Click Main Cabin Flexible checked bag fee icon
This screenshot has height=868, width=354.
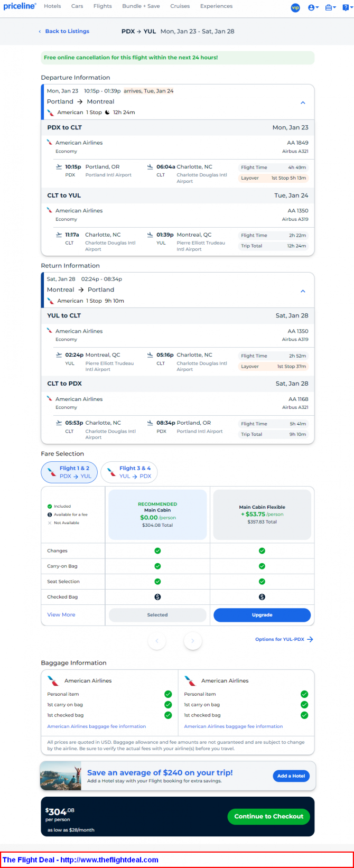pos(262,597)
